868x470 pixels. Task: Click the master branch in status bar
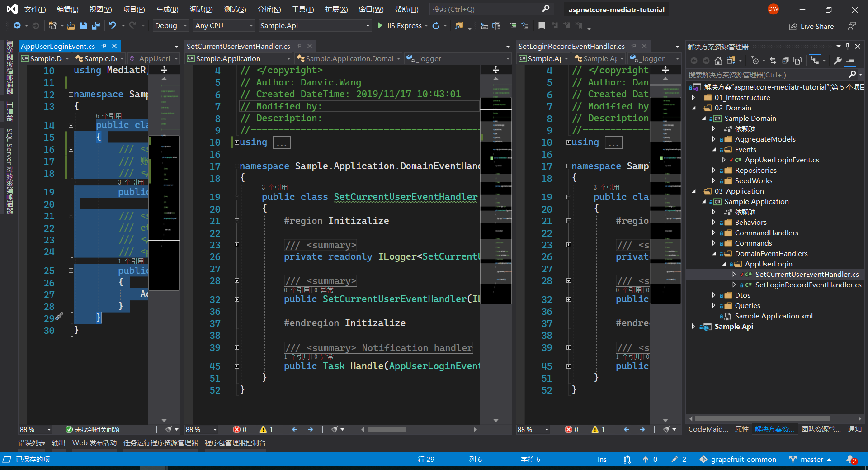[811, 460]
